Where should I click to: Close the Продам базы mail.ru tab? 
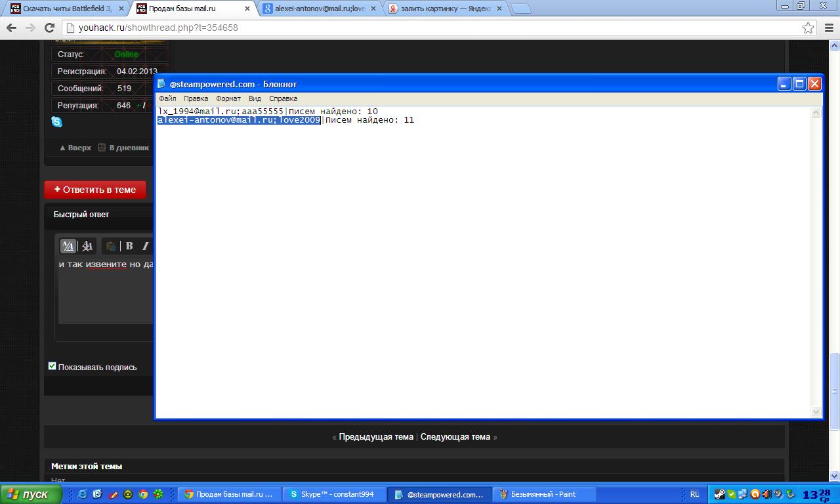click(247, 9)
